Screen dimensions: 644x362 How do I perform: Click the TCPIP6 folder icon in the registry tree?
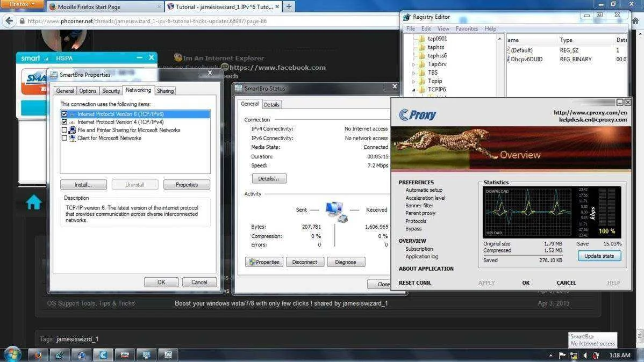point(421,90)
